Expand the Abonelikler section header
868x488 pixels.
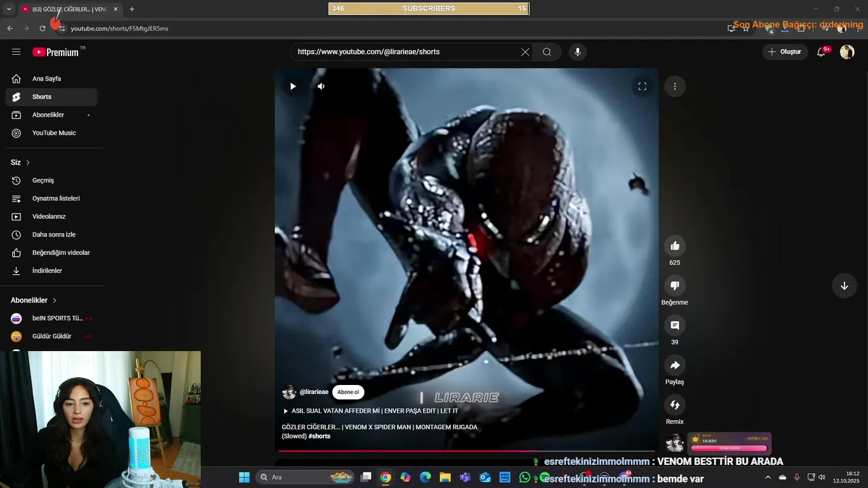(x=34, y=300)
